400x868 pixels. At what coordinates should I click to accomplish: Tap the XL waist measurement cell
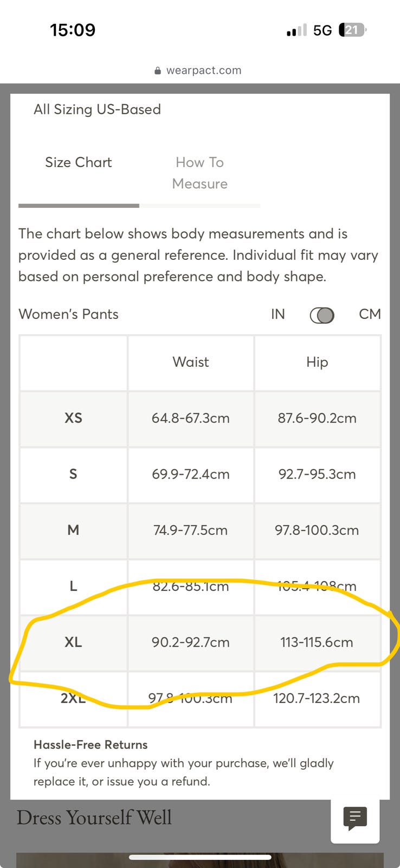pos(191,642)
